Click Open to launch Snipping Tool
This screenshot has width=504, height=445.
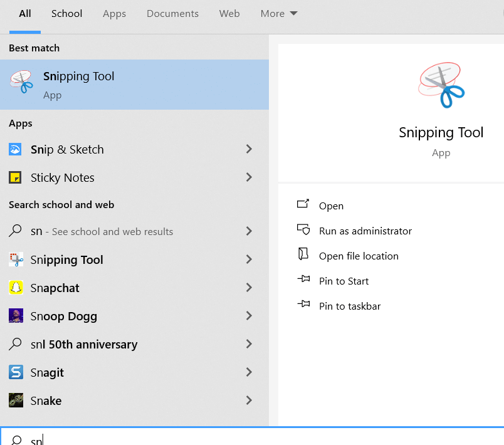(331, 205)
